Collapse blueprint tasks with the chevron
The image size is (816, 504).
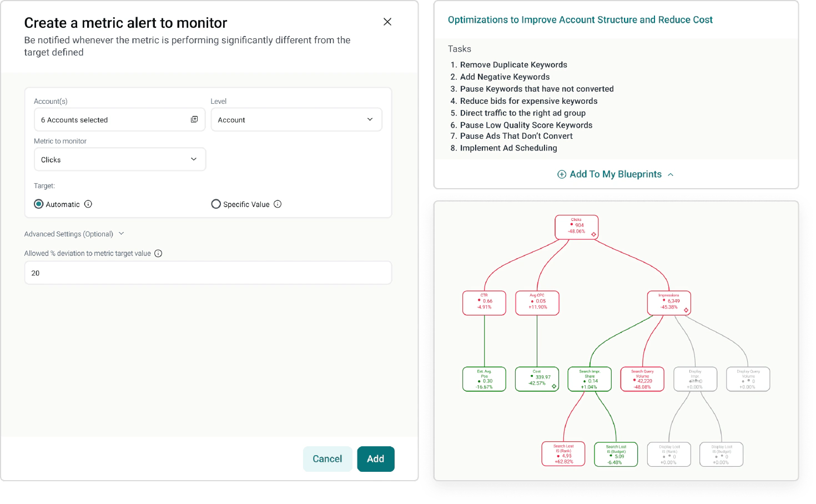point(671,174)
